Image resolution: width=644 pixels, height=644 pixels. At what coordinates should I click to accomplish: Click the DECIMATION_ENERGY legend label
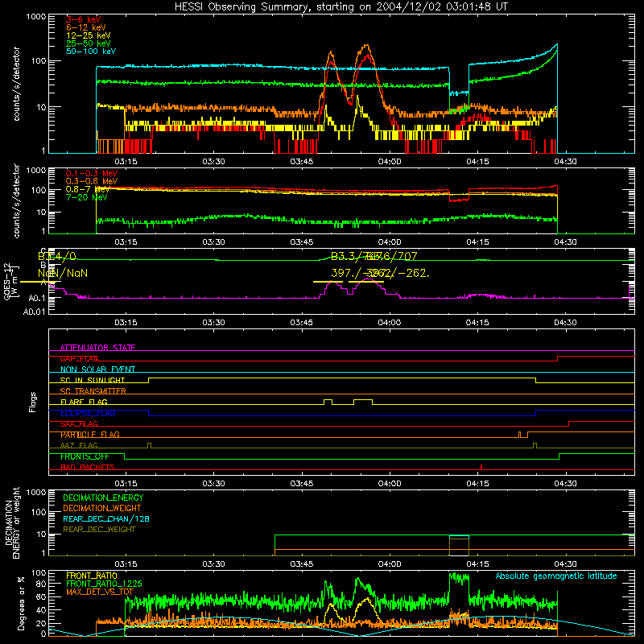(103, 497)
